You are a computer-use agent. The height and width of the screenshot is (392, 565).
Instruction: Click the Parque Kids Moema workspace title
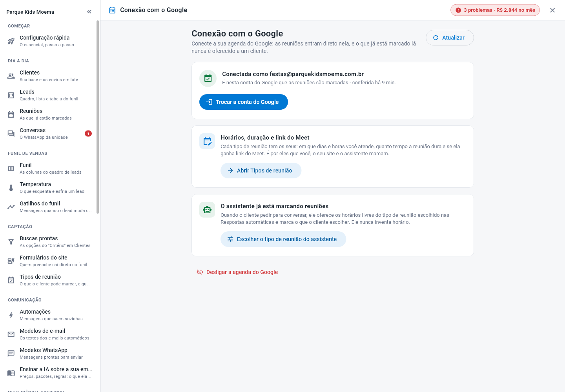[x=30, y=12]
